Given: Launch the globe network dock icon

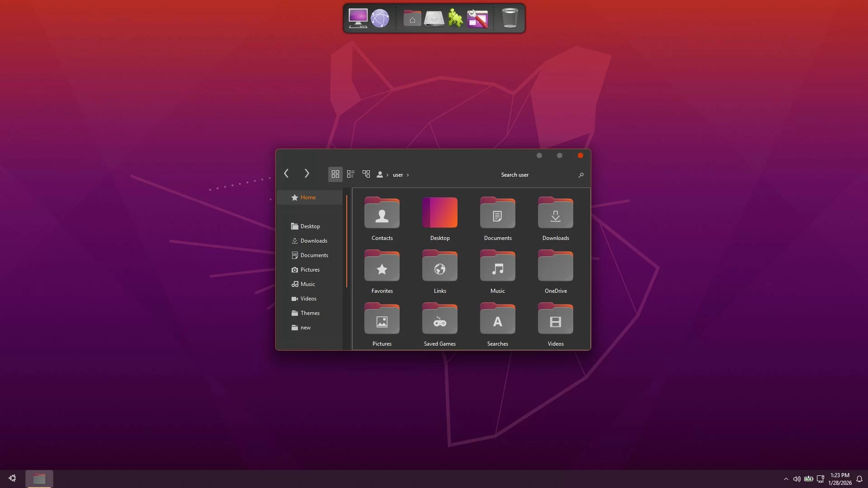Looking at the screenshot, I should tap(380, 19).
